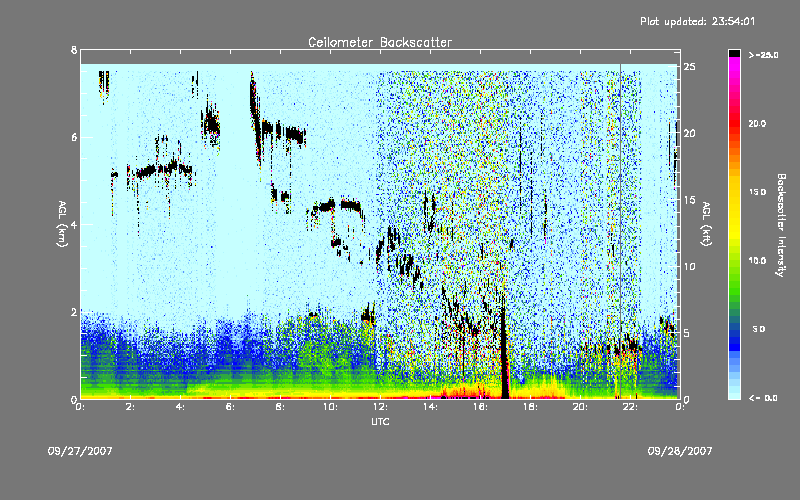Click the 10.0 colorbar tick label
The width and height of the screenshot is (800, 500).
[x=757, y=261]
